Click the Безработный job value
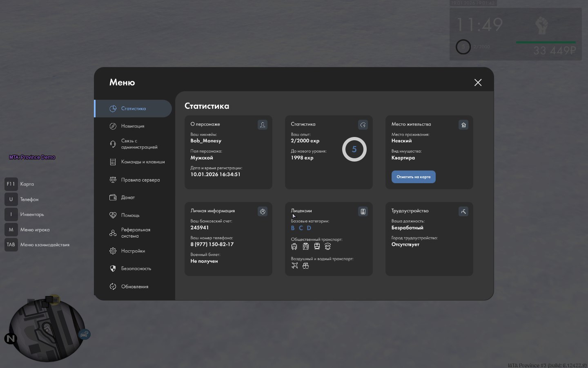 pyautogui.click(x=408, y=228)
